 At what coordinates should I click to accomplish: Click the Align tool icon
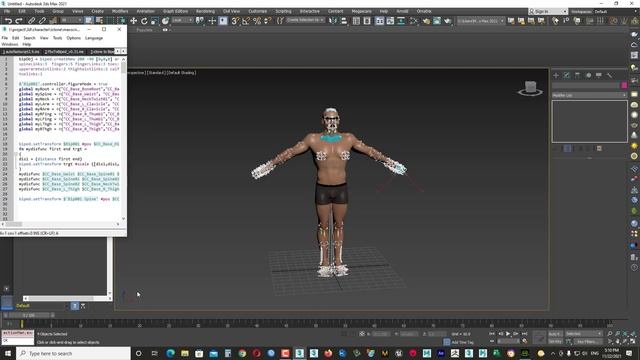(344, 21)
